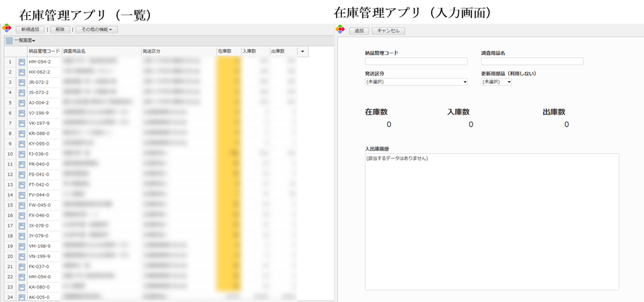This screenshot has width=644, height=302.
Task: Click the list view grid icon
Action: [8, 41]
